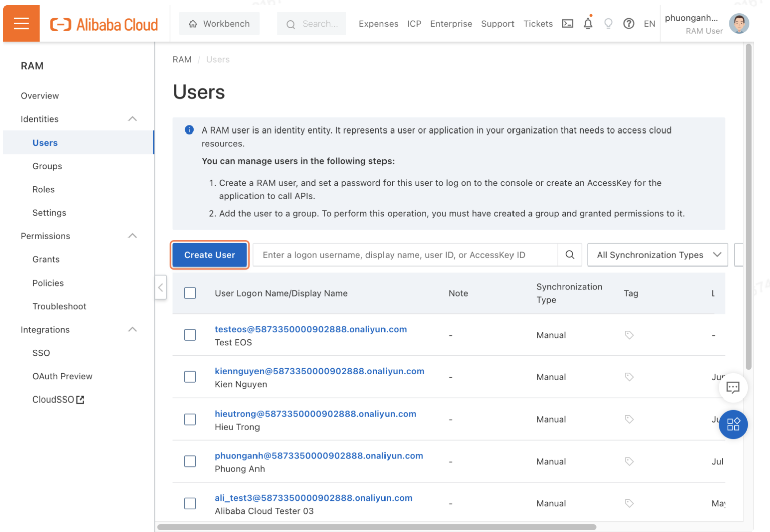The height and width of the screenshot is (532, 770).
Task: Open All Synchronization Types dropdown
Action: tap(658, 255)
